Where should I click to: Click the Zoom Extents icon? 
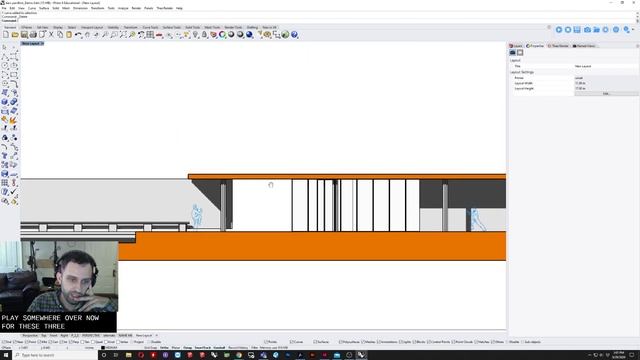123,35
